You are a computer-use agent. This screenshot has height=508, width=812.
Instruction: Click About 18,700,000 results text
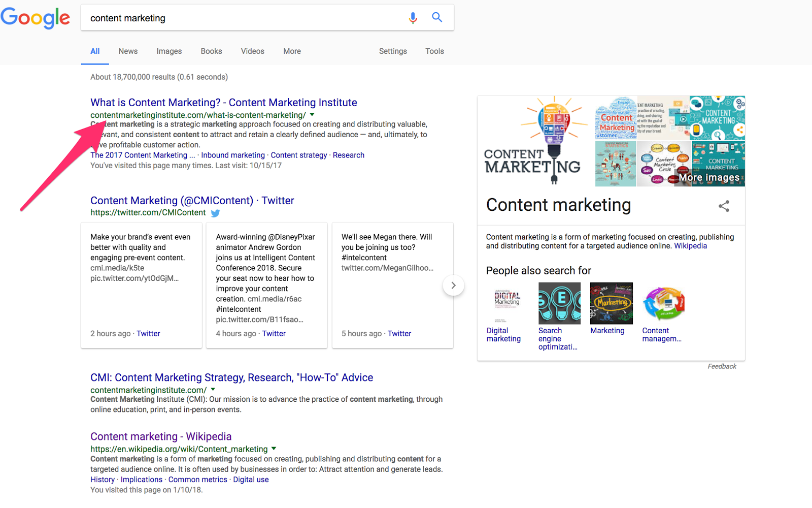tap(159, 77)
